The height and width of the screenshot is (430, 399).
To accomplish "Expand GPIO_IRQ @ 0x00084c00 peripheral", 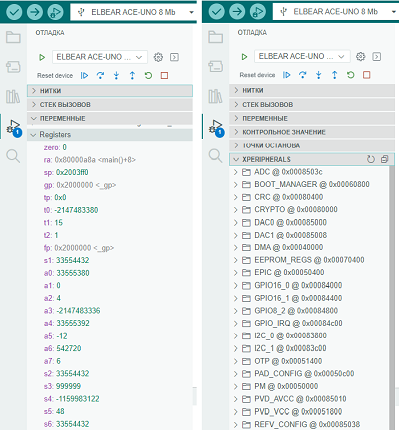I will click(x=309, y=323).
